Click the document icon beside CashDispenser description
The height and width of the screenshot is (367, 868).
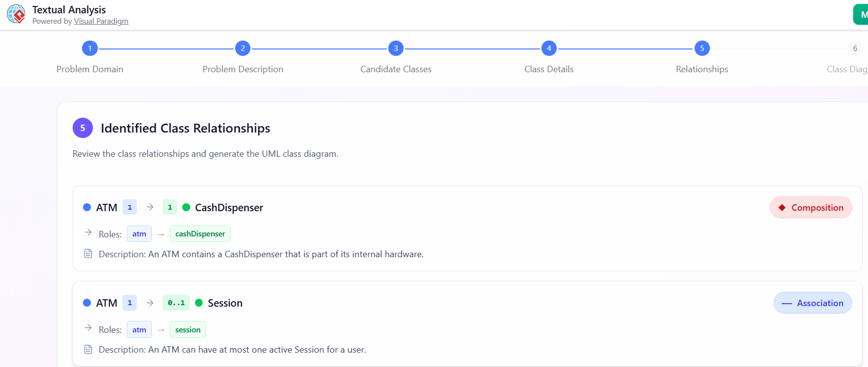coord(88,254)
